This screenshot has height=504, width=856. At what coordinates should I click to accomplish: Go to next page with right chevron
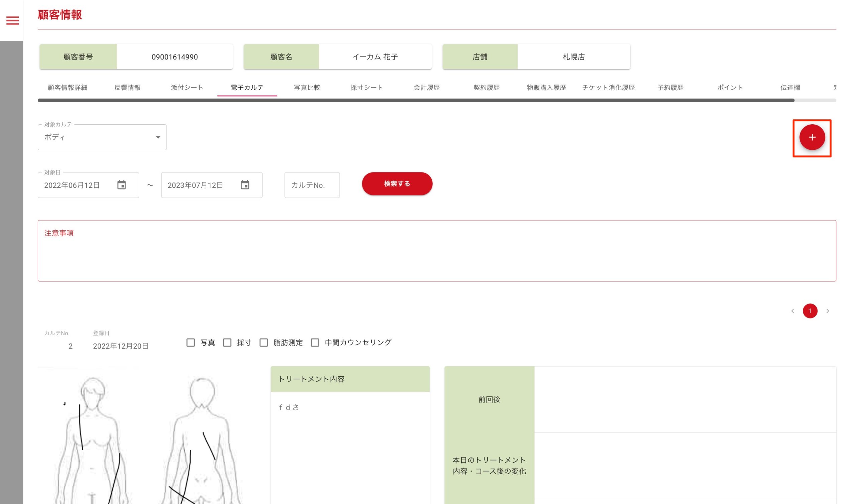[x=828, y=311]
